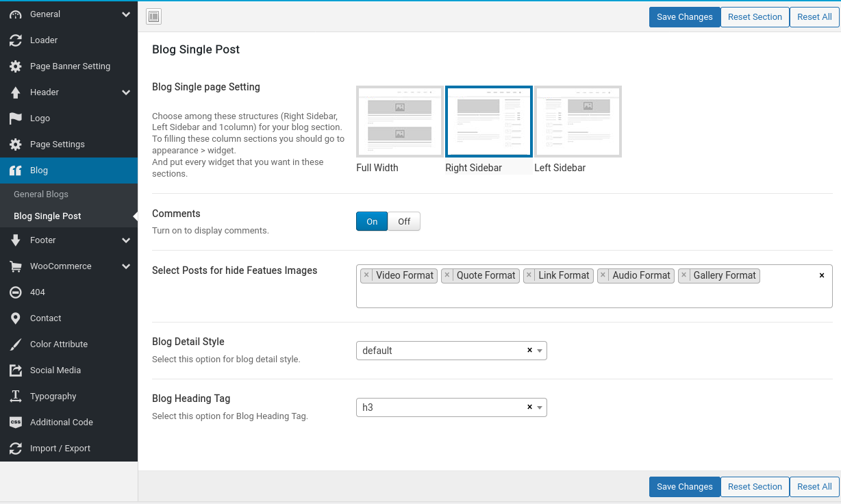Go to the Page Banner Setting section

click(x=68, y=66)
